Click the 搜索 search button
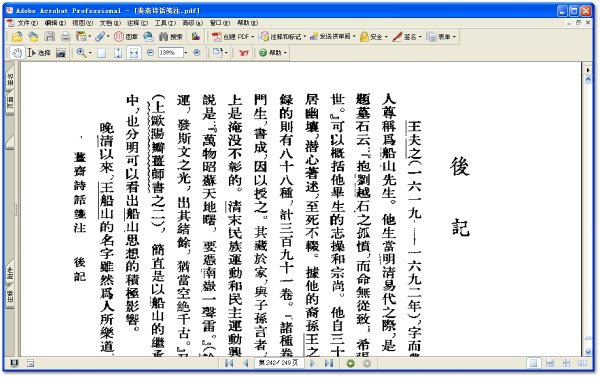Screen dimensions: 600x377 click(171, 37)
